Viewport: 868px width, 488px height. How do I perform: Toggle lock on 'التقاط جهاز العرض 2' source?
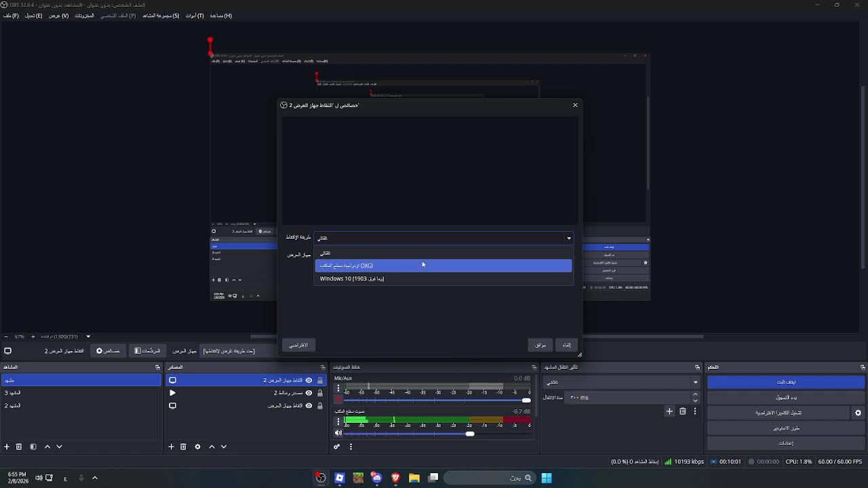(x=320, y=380)
